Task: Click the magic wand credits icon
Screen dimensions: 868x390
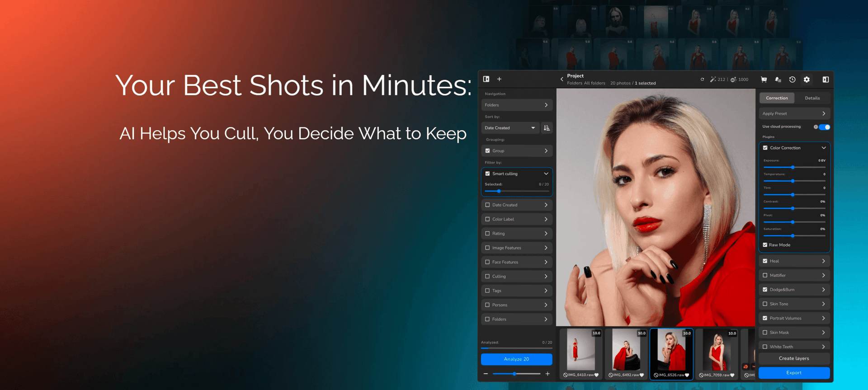Action: [712, 80]
